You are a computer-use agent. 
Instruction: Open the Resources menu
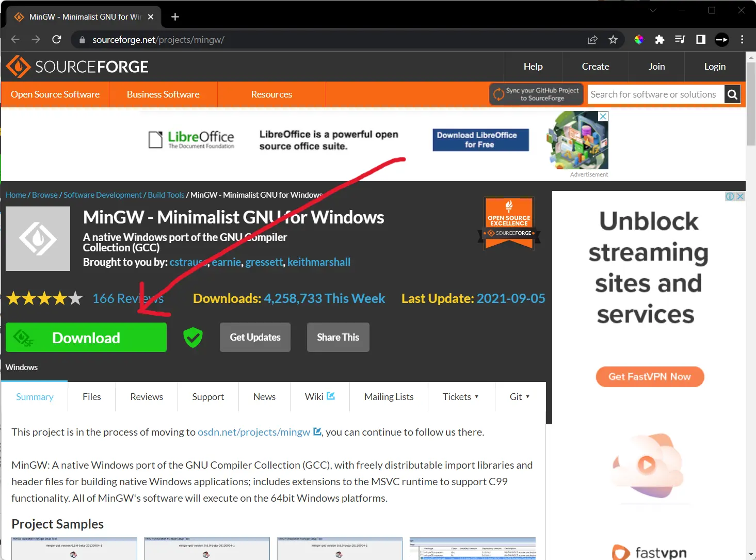[271, 94]
